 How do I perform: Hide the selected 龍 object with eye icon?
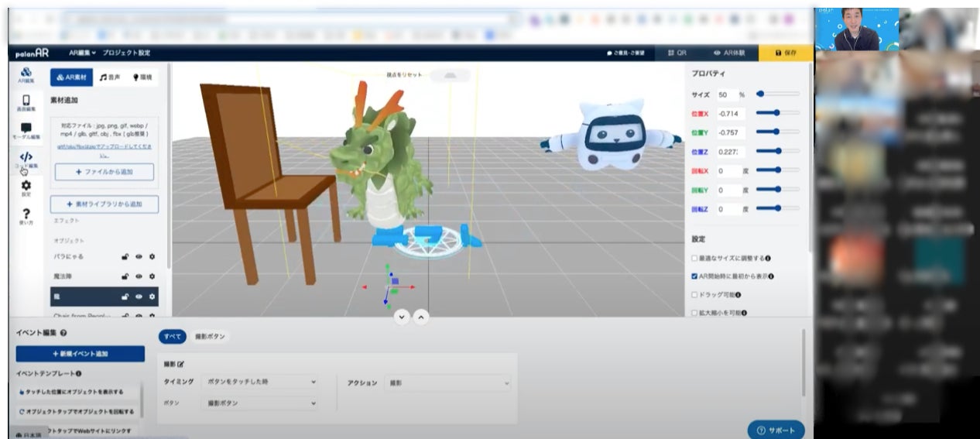(x=139, y=297)
